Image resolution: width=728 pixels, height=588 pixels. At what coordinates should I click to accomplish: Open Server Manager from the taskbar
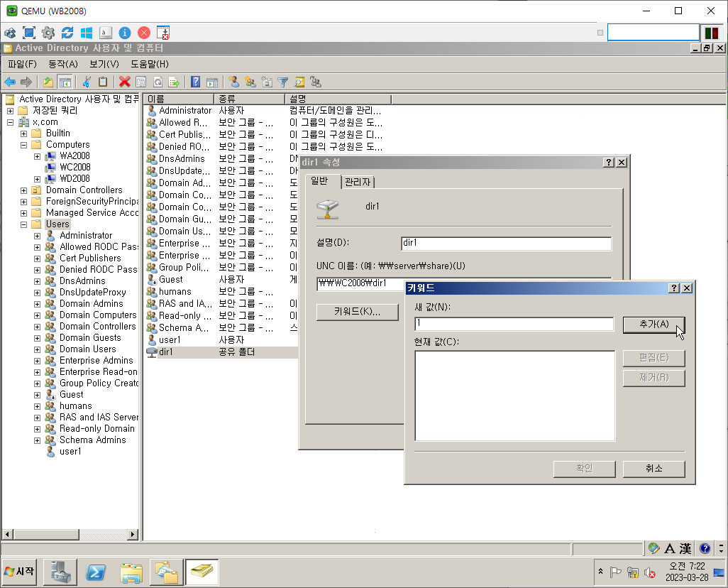click(60, 572)
